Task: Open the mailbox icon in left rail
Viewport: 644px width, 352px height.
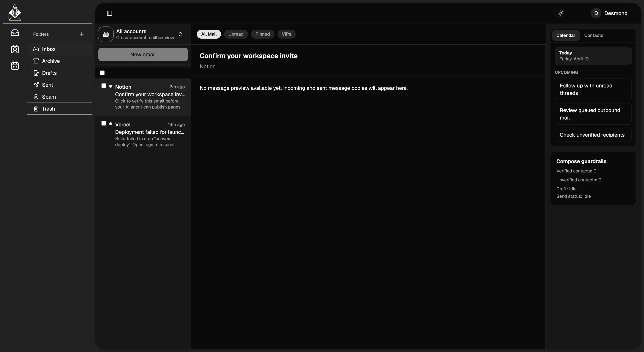Action: [x=15, y=33]
